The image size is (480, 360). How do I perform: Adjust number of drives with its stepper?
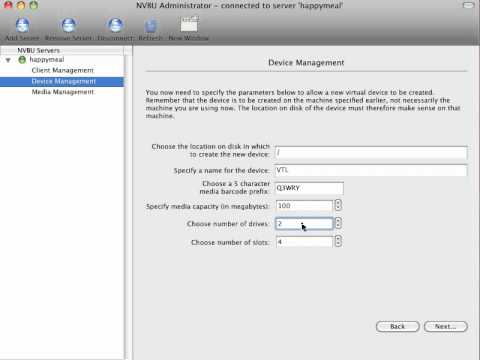[x=338, y=223]
